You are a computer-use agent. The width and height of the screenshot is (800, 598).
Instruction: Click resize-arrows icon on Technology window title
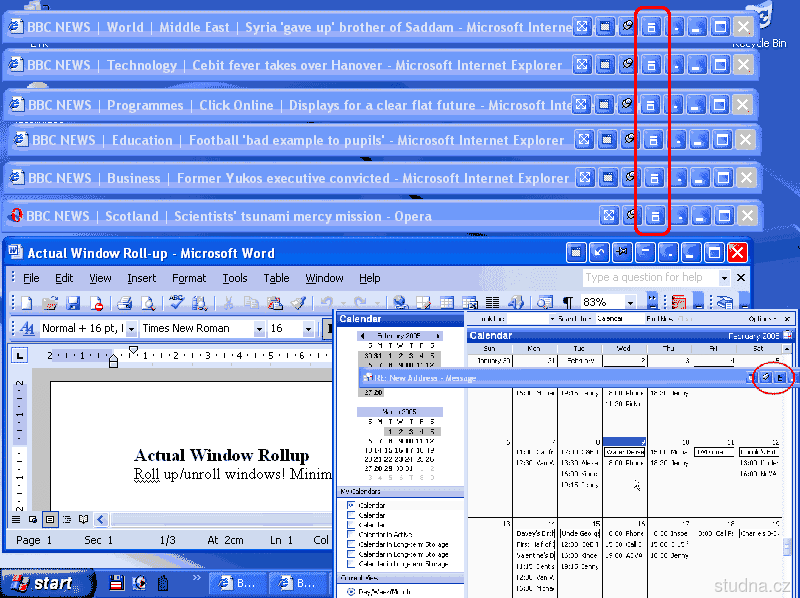pyautogui.click(x=582, y=65)
